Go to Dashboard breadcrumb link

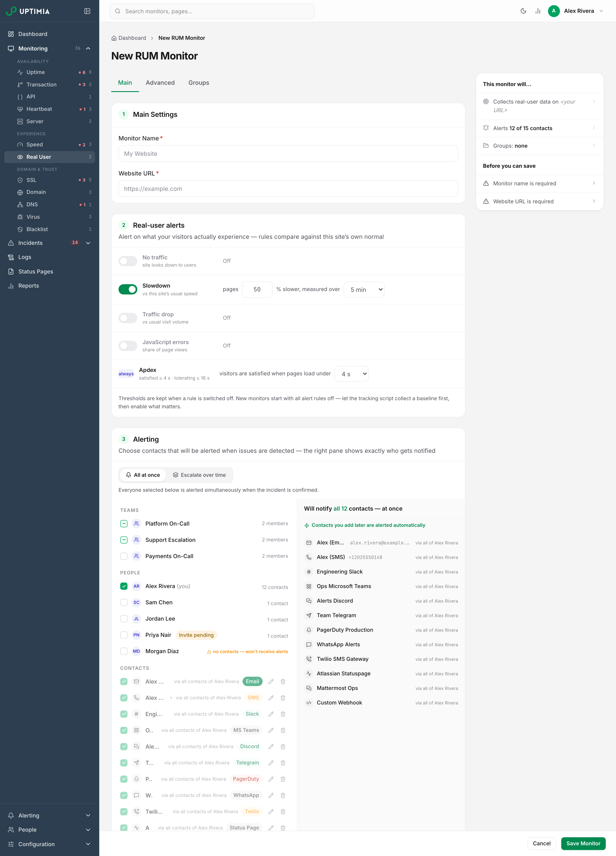tap(129, 38)
